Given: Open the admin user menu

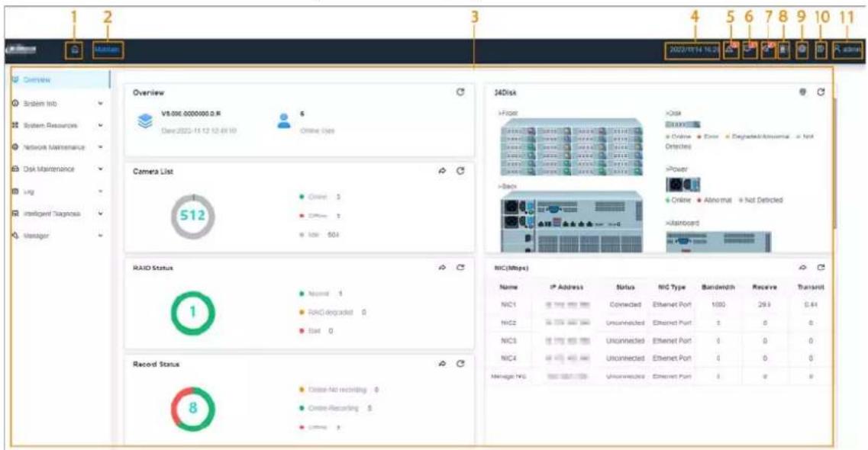Looking at the screenshot, I should pos(847,50).
